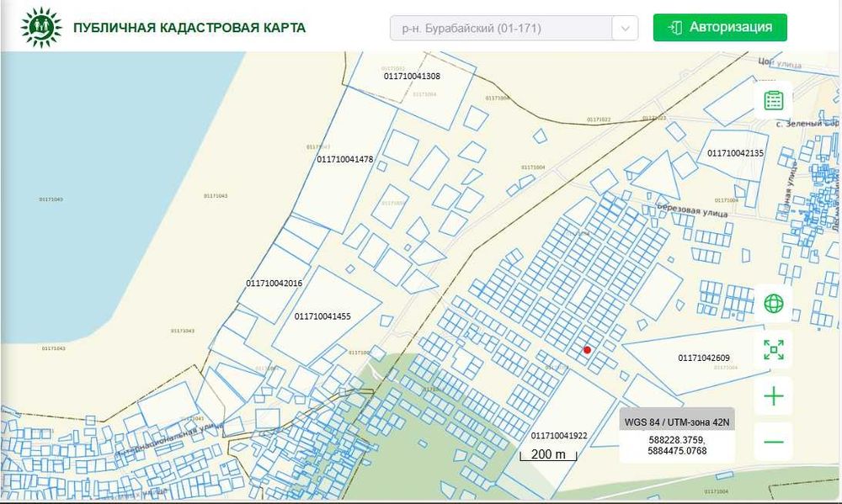Zoom out with the minus button
Viewport: 842px width, 504px height.
tap(773, 442)
